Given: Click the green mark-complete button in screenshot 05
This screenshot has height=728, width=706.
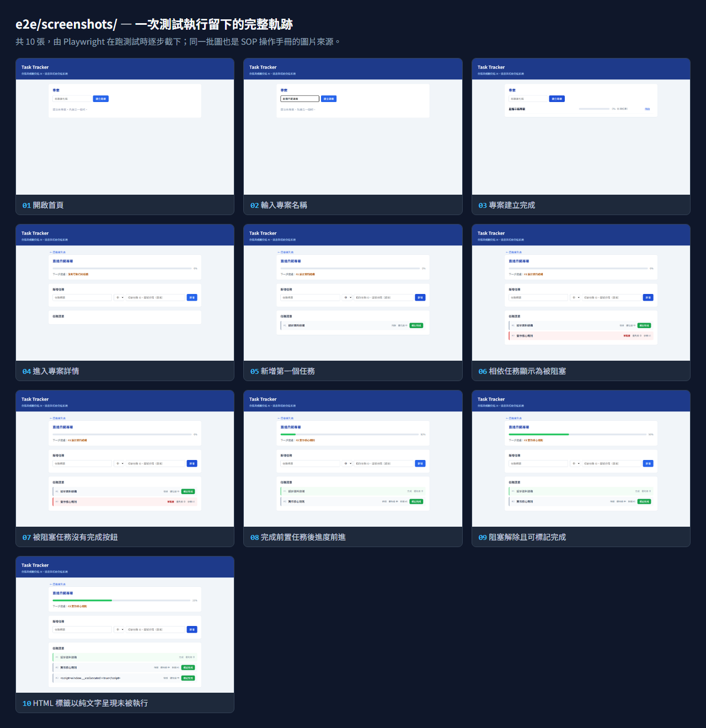Looking at the screenshot, I should [x=416, y=325].
